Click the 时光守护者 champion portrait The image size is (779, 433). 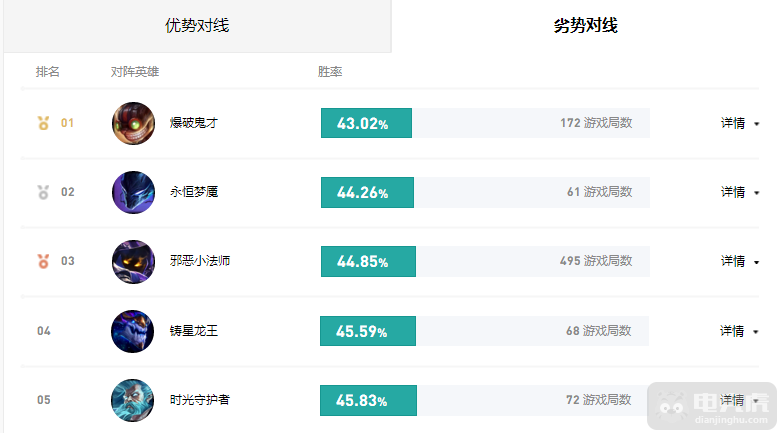(x=133, y=400)
